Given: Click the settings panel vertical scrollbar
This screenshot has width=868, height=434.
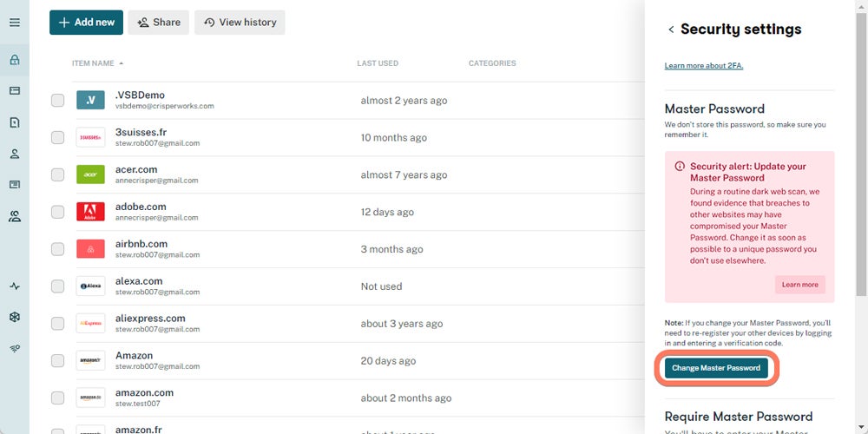Looking at the screenshot, I should click(860, 148).
